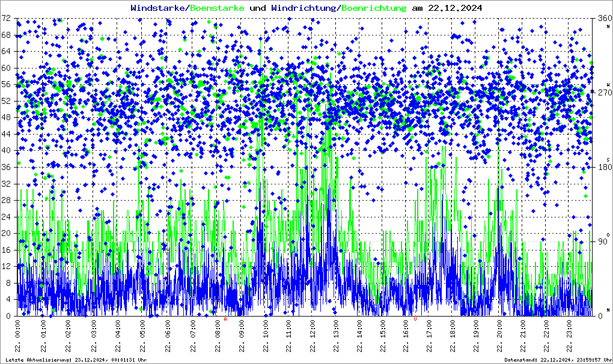Viewport: 613px width, 364px height.
Task: Click the '68' wind speed axis label
Action: coord(6,35)
